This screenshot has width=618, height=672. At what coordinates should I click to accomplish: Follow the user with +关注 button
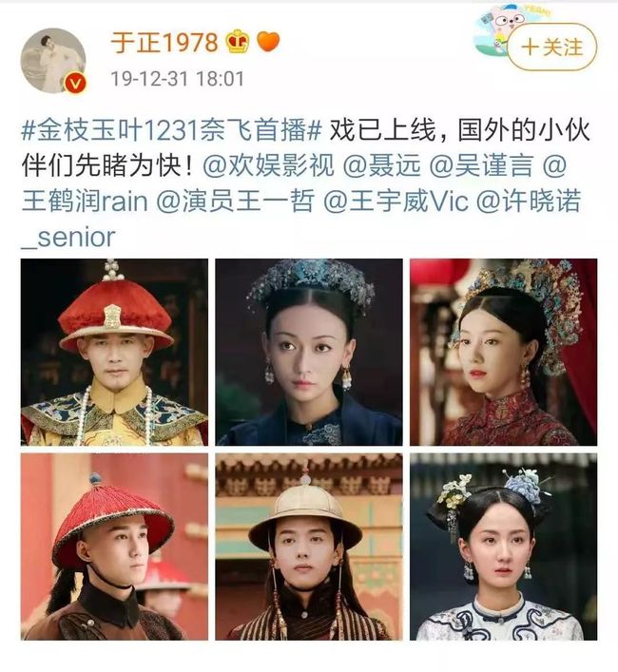click(x=552, y=47)
